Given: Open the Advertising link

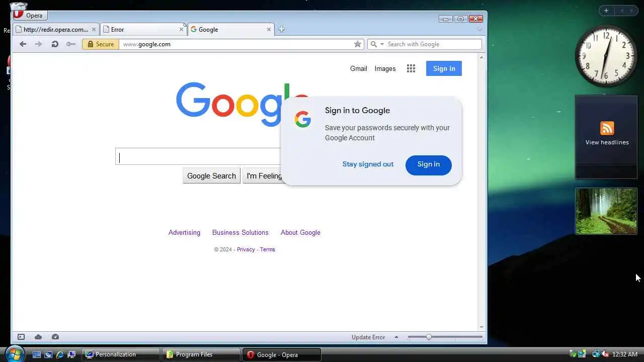Looking at the screenshot, I should 184,232.
